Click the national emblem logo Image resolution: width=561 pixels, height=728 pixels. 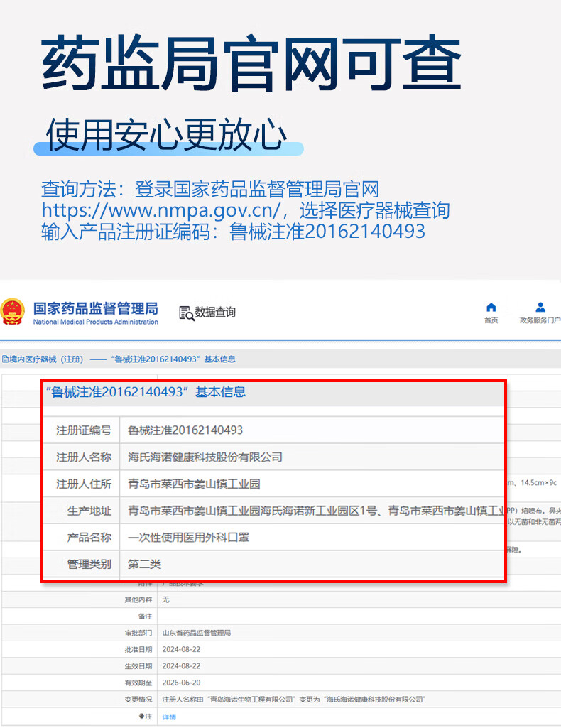point(12,312)
